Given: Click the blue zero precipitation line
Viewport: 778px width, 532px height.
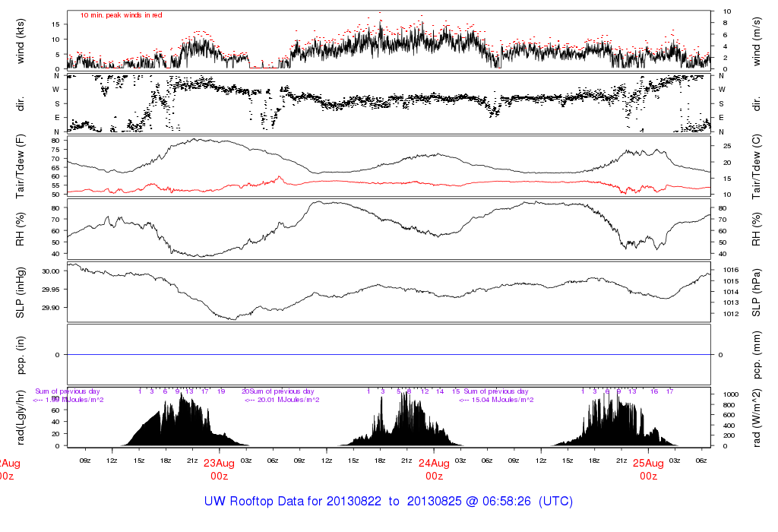Looking at the screenshot, I should [388, 355].
